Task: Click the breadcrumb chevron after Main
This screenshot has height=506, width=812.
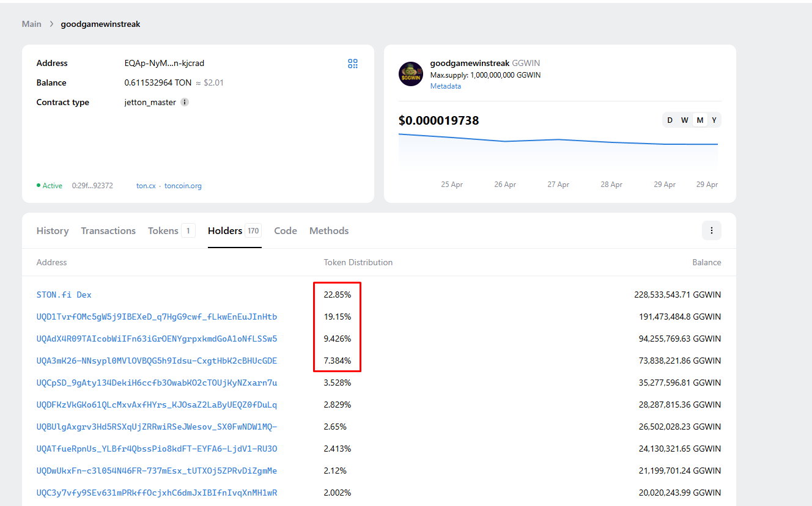Action: click(51, 24)
